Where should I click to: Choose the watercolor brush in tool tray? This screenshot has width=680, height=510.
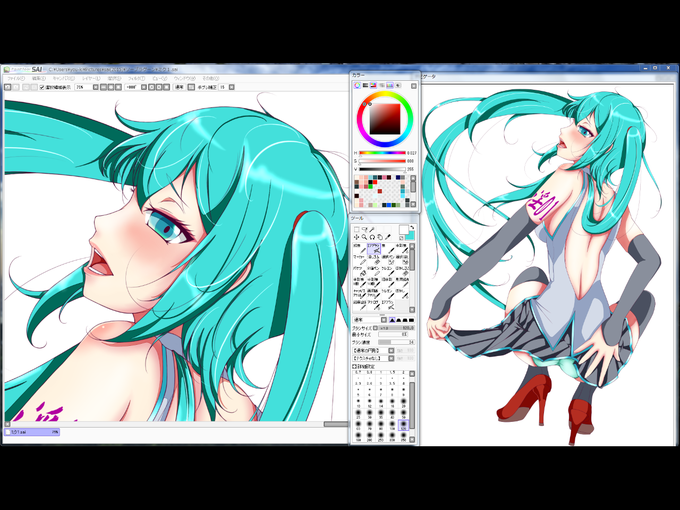click(x=402, y=248)
